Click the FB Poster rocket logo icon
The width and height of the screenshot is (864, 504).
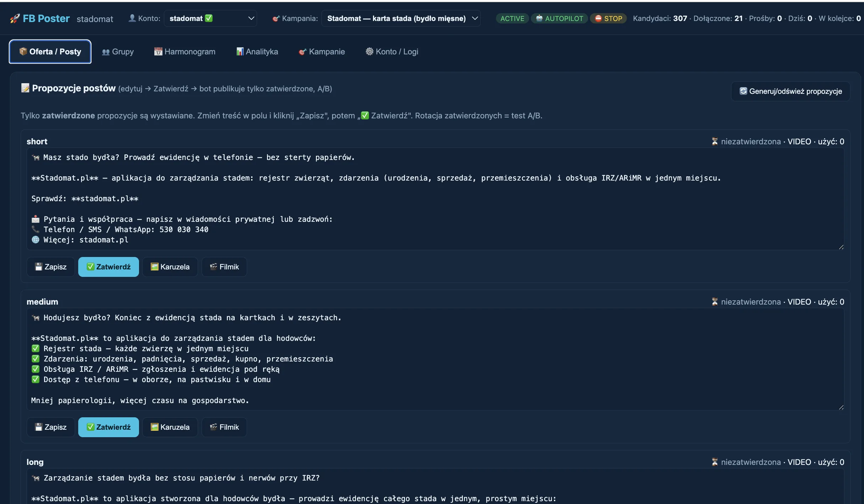click(15, 18)
